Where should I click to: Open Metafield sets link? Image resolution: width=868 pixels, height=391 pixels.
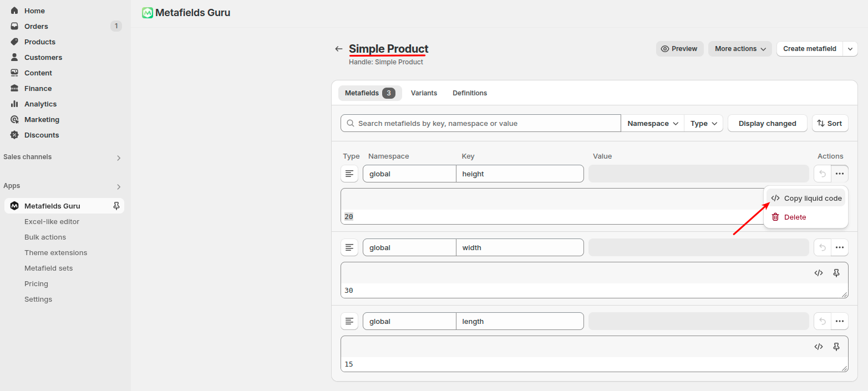(x=48, y=268)
